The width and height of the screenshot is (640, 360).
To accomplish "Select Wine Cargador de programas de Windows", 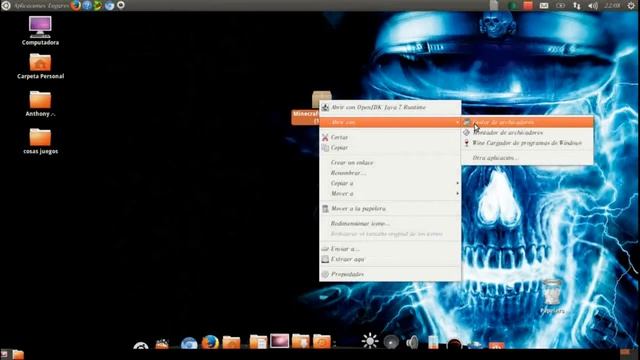I will [x=527, y=143].
